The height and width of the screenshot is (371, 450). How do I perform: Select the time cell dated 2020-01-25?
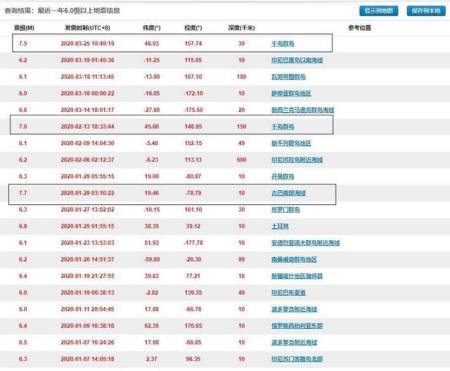pyautogui.click(x=87, y=226)
